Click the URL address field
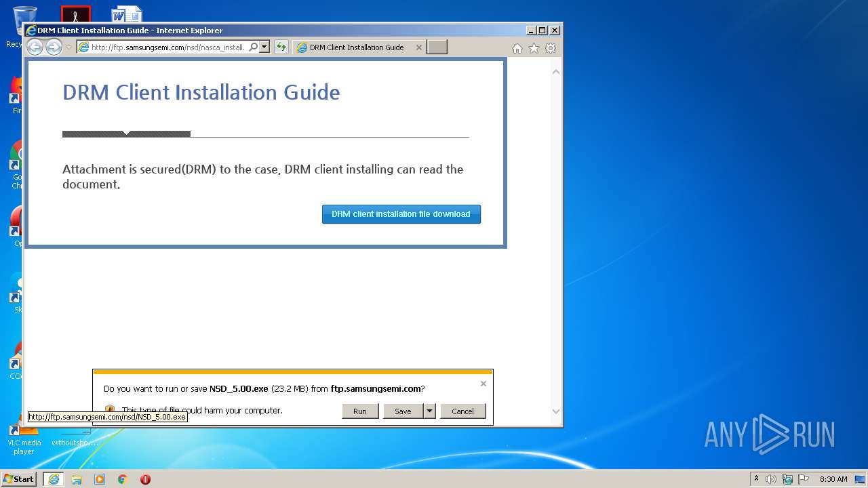 click(x=167, y=47)
